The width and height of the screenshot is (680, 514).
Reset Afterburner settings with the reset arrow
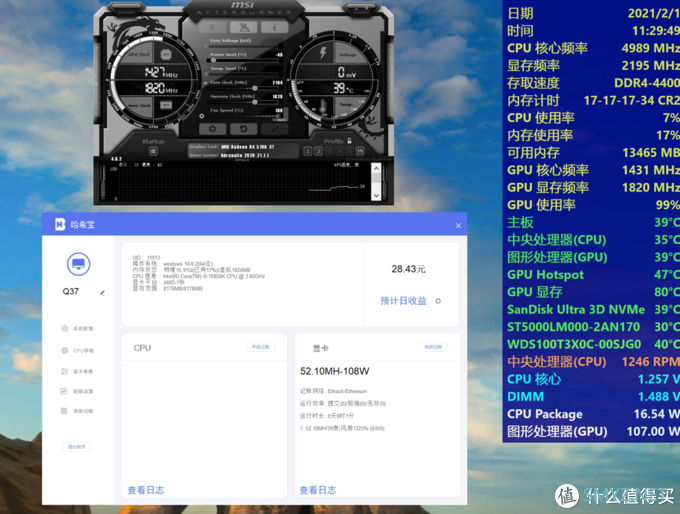[244, 129]
